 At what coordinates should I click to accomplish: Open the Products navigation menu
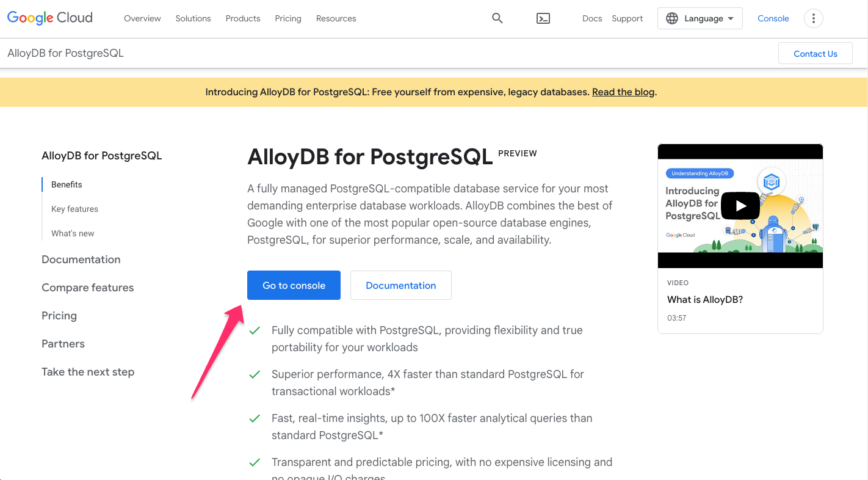coord(242,18)
